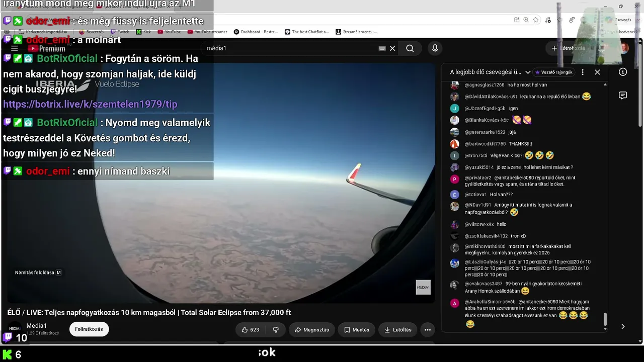Open the Media1 channel name link
This screenshot has width=644, height=362.
(37, 326)
